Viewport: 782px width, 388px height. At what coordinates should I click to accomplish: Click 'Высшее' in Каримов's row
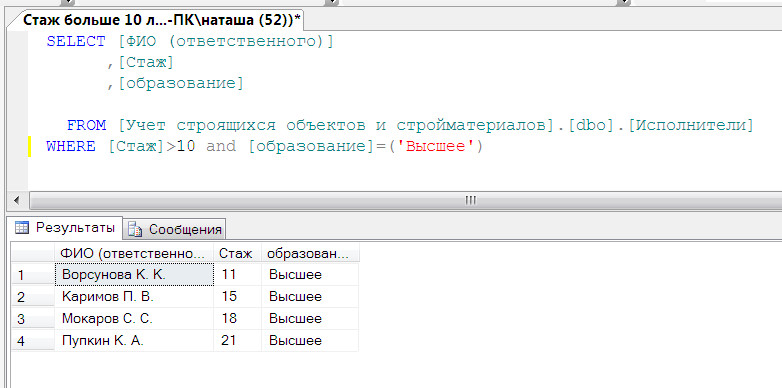(310, 296)
